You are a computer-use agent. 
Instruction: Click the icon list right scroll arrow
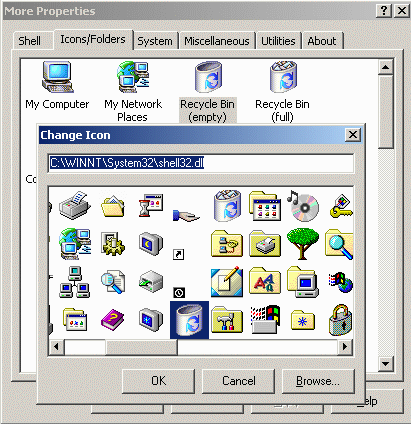(x=345, y=347)
